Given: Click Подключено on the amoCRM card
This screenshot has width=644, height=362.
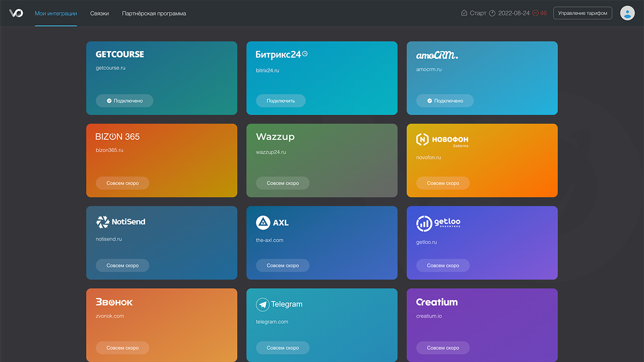Looking at the screenshot, I should coord(445,101).
